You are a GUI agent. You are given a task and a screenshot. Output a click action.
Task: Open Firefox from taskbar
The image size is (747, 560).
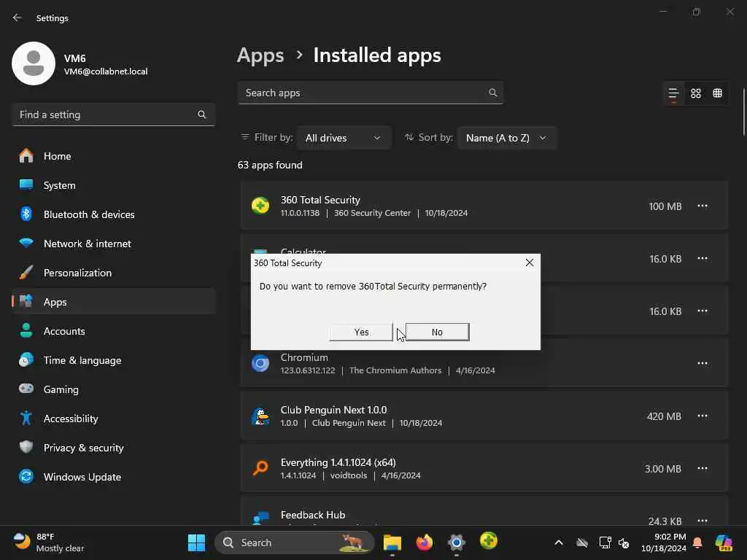click(x=424, y=542)
